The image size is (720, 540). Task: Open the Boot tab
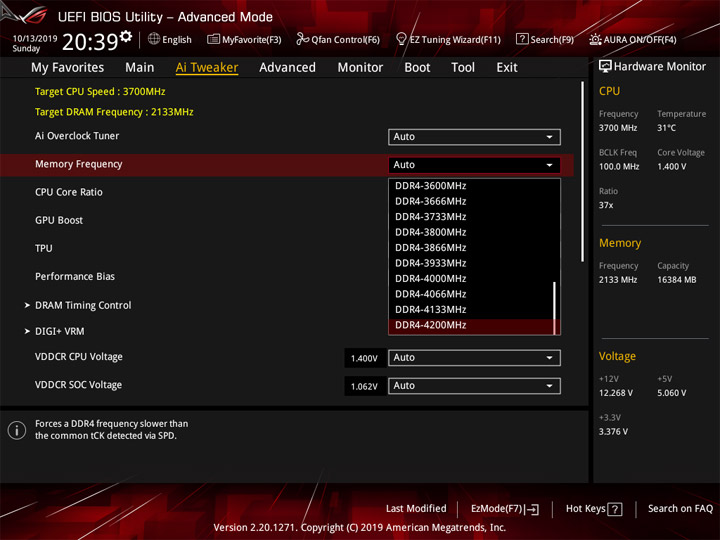pos(417,68)
